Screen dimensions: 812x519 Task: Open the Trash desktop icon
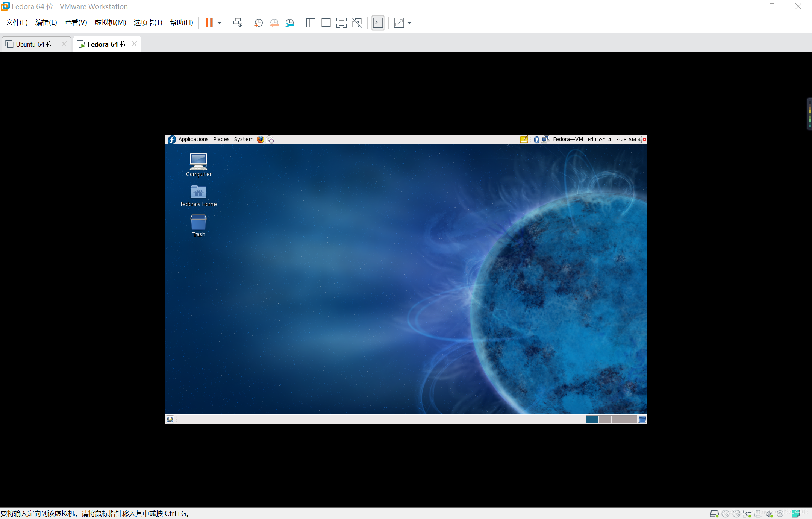198,226
